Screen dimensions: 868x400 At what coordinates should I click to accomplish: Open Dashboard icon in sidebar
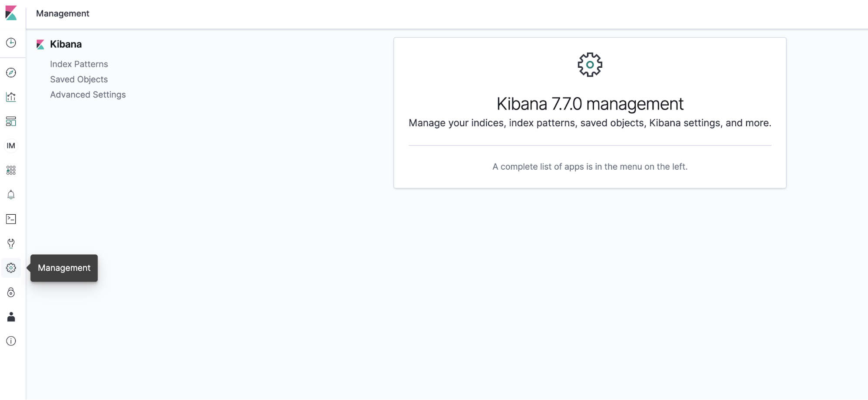[11, 121]
